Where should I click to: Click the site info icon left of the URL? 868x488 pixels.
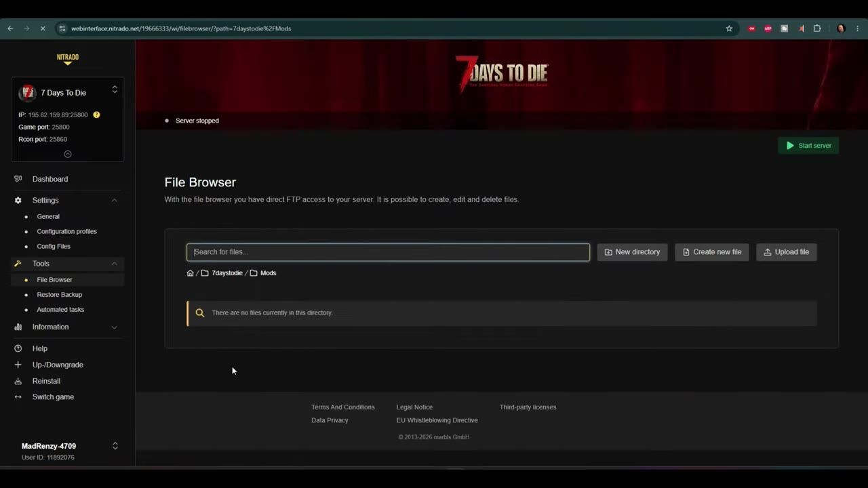point(62,28)
